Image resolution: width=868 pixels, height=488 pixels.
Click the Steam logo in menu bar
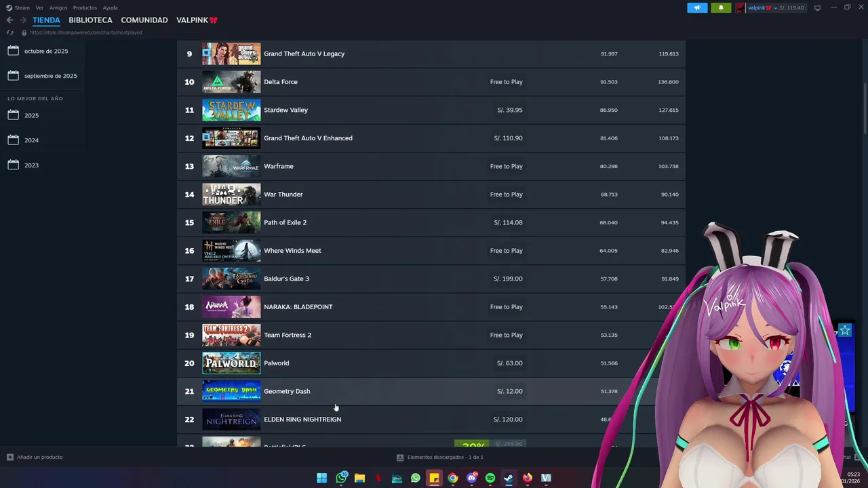(x=9, y=7)
